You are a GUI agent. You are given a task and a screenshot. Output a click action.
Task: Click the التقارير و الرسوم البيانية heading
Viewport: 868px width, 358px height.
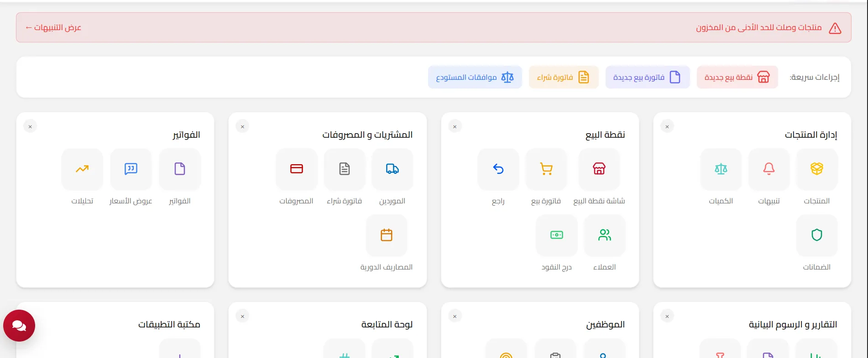[x=793, y=325]
